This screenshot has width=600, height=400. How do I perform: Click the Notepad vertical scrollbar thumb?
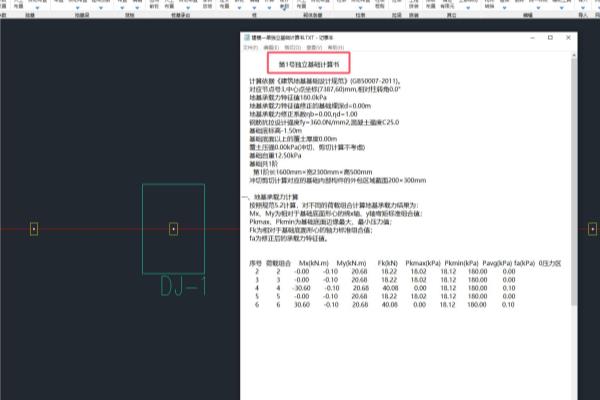pos(574,182)
